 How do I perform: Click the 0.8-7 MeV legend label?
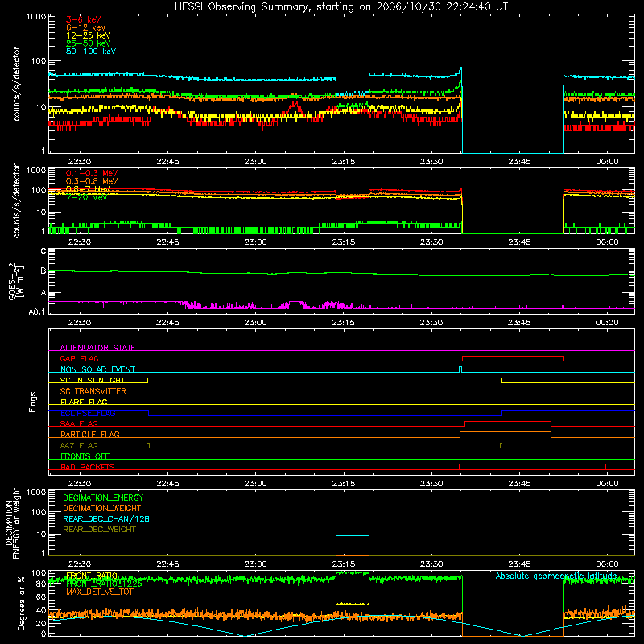89,189
